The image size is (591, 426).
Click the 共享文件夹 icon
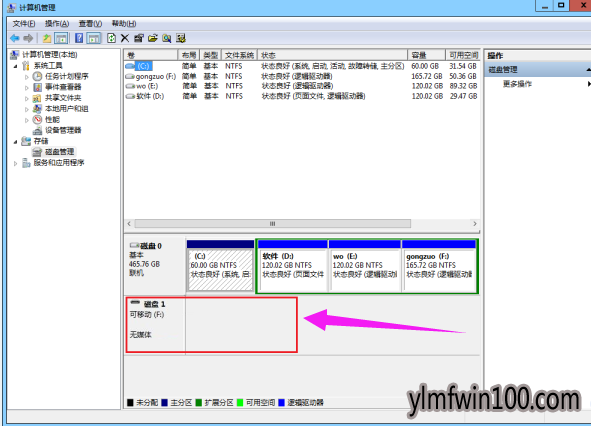[x=37, y=98]
